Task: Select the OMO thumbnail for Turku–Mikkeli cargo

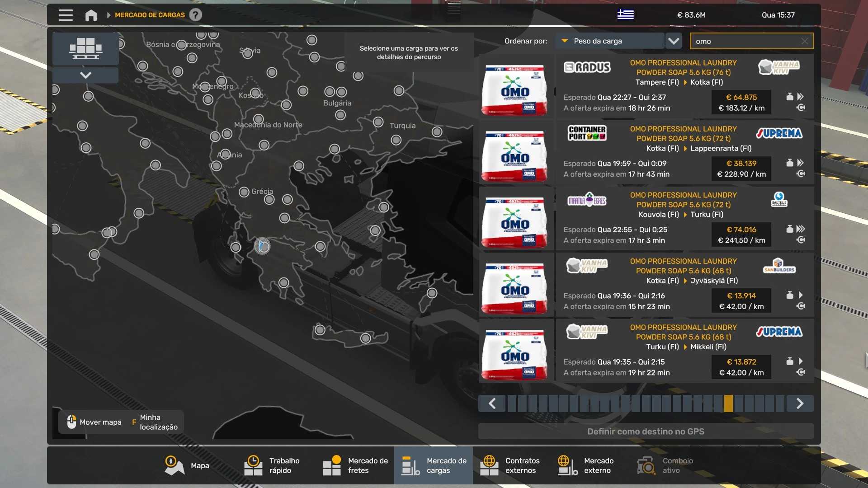Action: pyautogui.click(x=514, y=355)
